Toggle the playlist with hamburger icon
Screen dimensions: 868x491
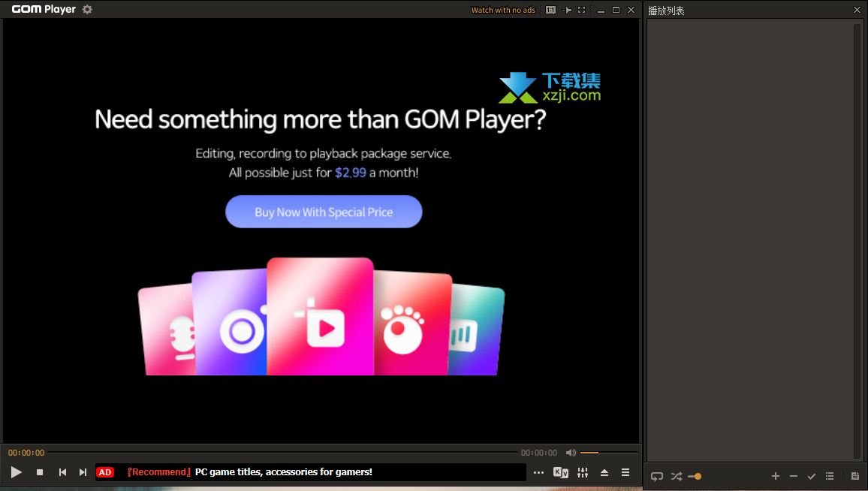(x=625, y=473)
